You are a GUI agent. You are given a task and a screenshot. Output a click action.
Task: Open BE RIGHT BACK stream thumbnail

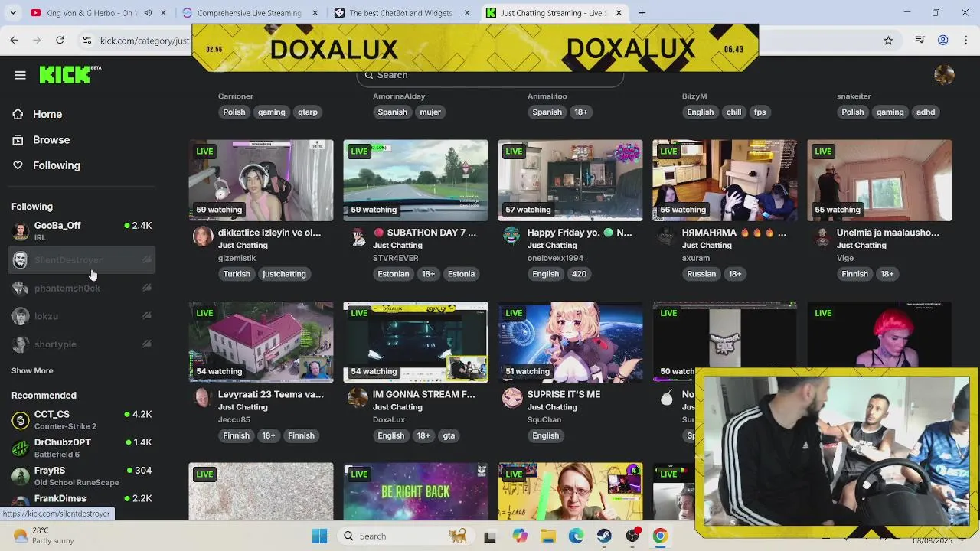tap(416, 491)
